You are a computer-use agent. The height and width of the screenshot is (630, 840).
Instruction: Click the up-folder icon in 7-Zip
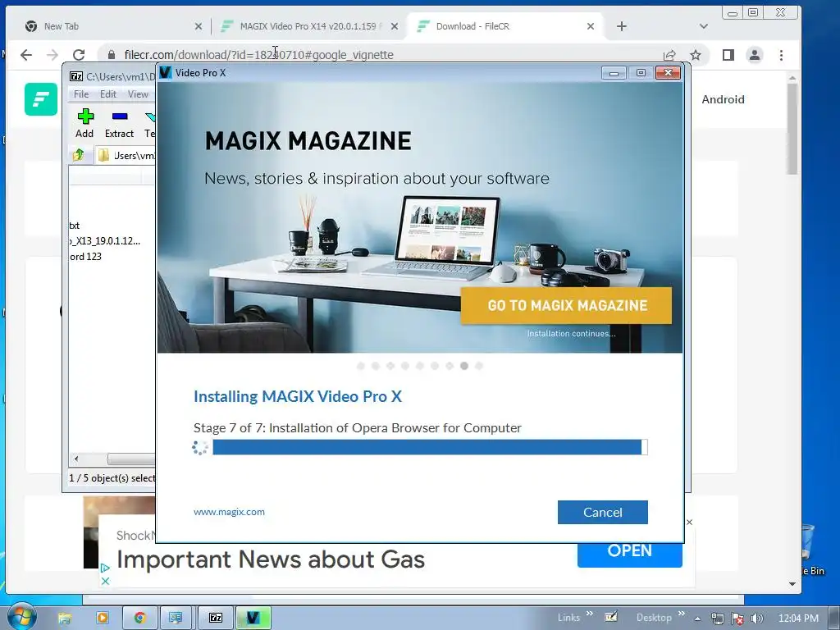[x=79, y=155]
